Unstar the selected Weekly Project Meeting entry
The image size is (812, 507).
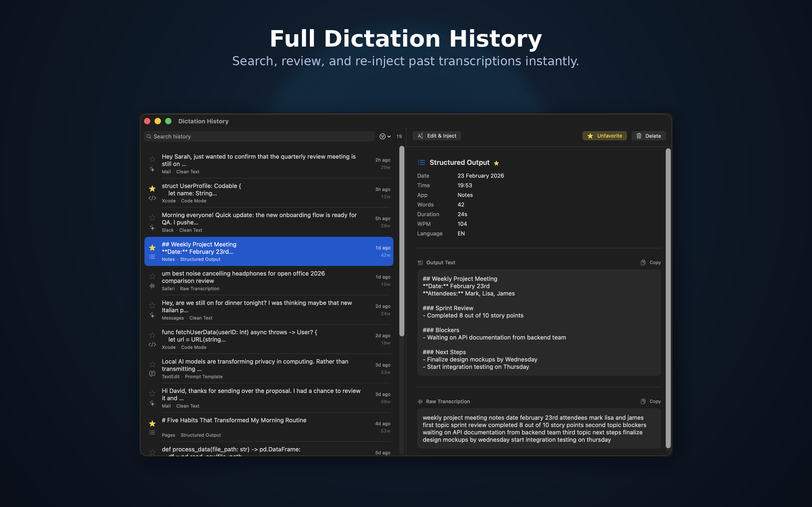[152, 248]
